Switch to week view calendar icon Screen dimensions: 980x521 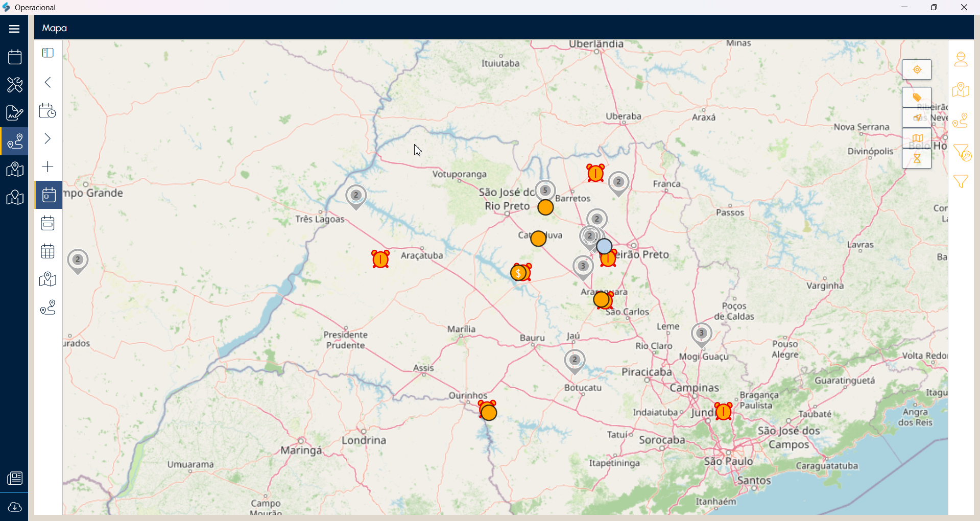[x=48, y=223]
